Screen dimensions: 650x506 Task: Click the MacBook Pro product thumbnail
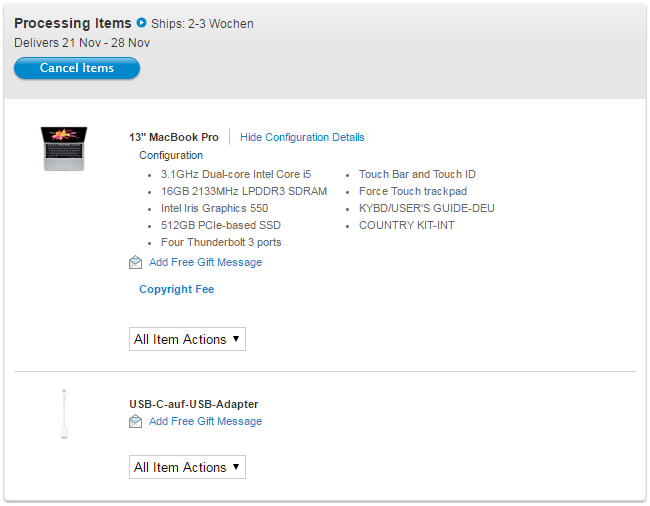(x=64, y=148)
